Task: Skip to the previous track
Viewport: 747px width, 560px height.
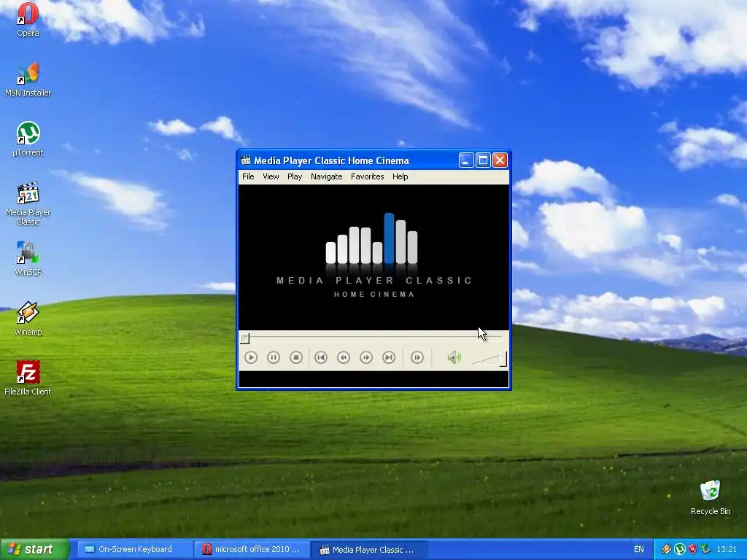Action: 321,357
